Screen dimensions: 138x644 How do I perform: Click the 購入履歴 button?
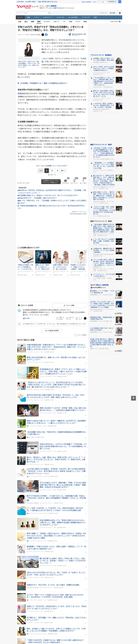pyautogui.click(x=112, y=13)
